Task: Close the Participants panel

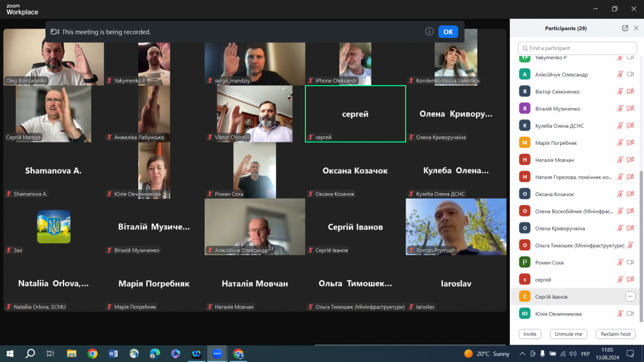Action: click(636, 28)
